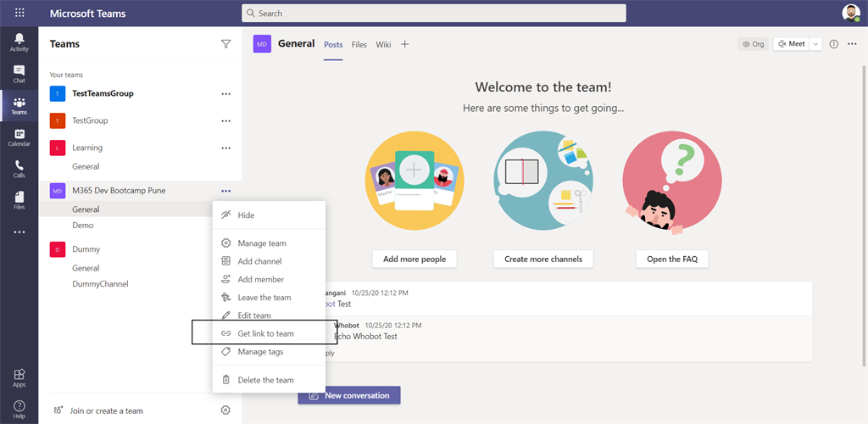Choose Add member in the context menu

point(269,280)
